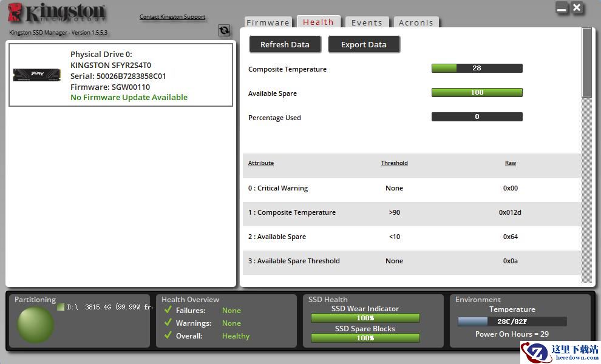The height and width of the screenshot is (364, 601).
Task: Open the Firmware tab
Action: (268, 22)
